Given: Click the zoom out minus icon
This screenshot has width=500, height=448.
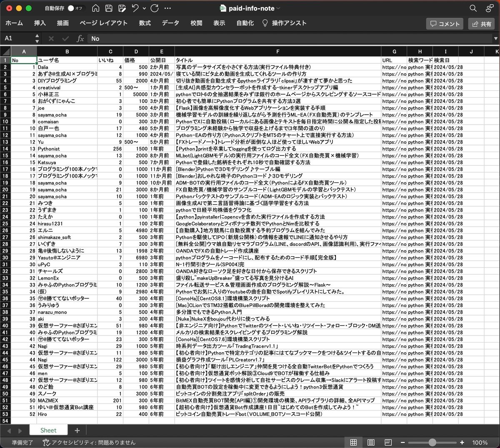Looking at the screenshot, I should [x=402, y=443].
